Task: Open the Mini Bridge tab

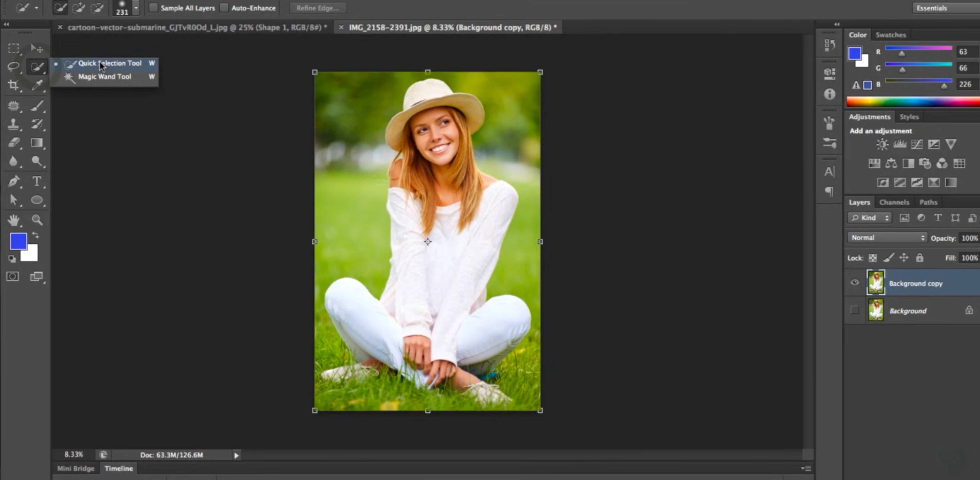Action: 76,468
